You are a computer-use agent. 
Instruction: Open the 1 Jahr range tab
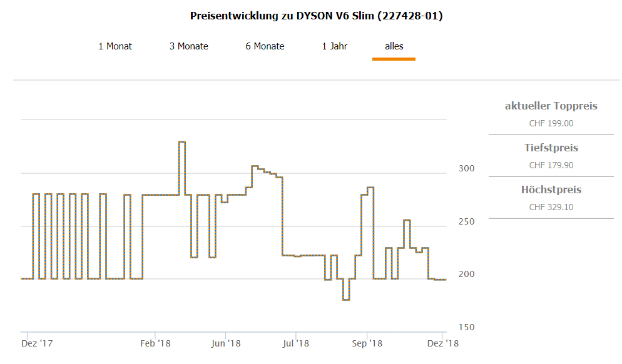[335, 46]
